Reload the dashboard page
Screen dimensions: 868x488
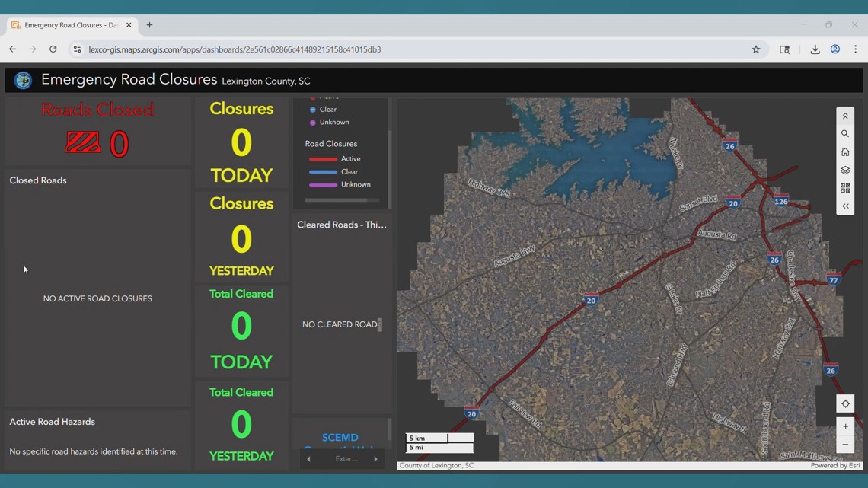click(x=53, y=49)
